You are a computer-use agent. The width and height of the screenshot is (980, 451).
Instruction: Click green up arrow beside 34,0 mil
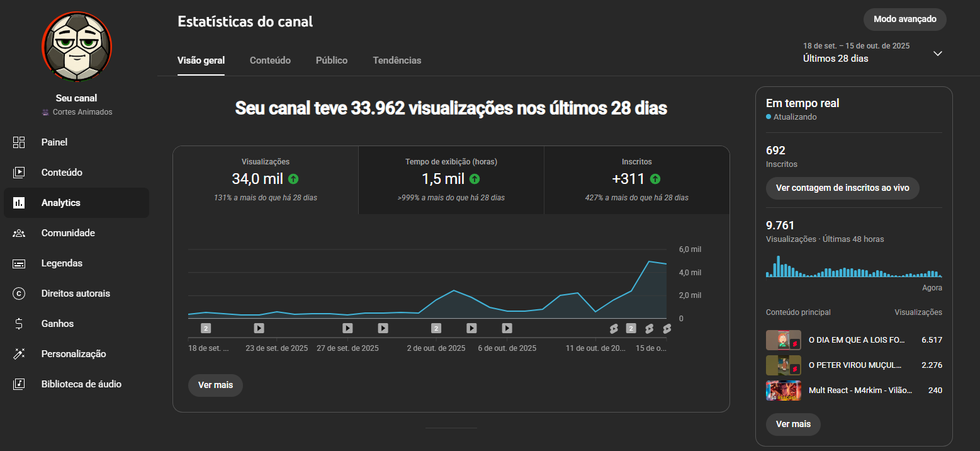point(293,179)
